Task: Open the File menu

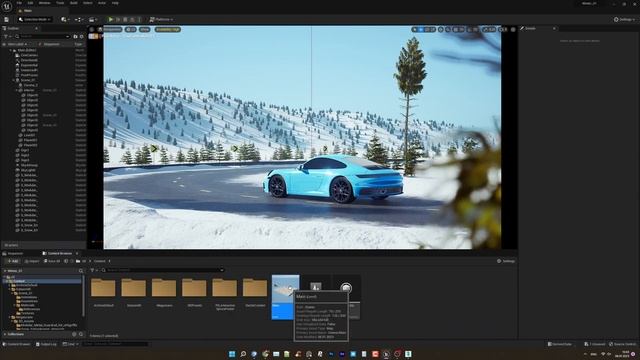Action: pos(19,3)
